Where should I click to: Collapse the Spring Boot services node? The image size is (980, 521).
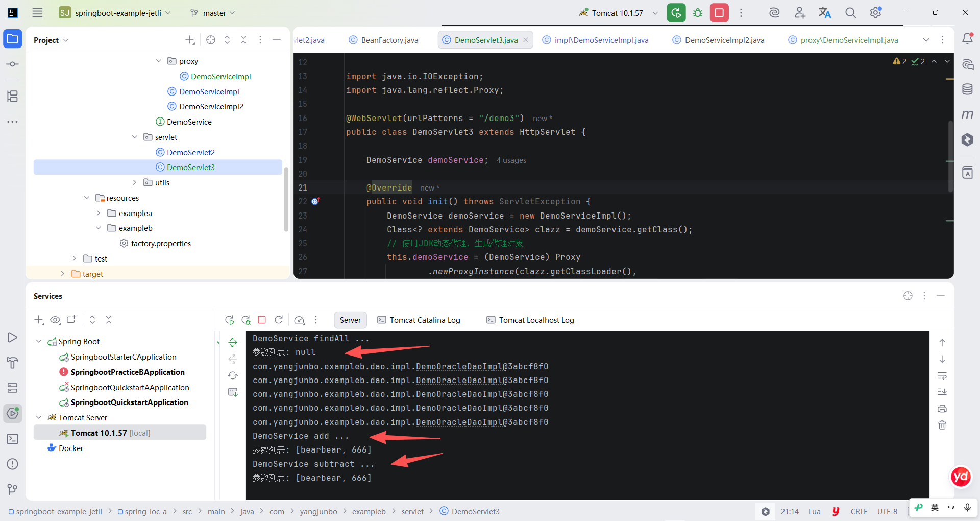[39, 341]
